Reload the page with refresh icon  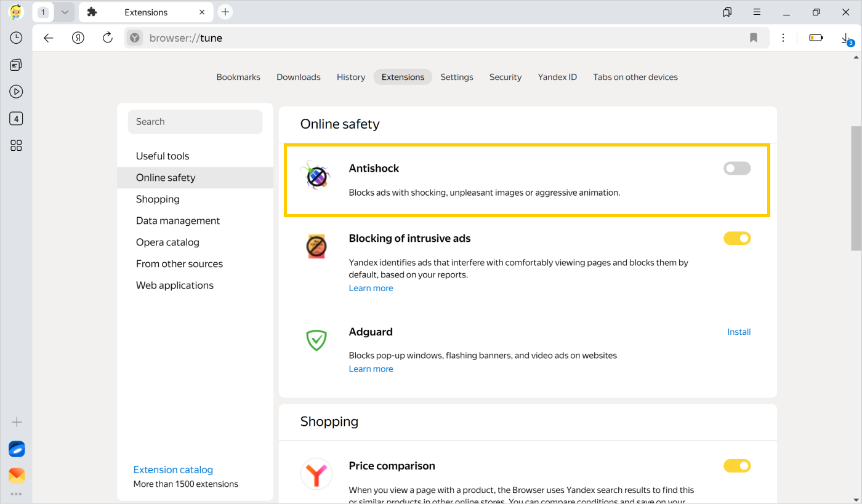click(108, 38)
